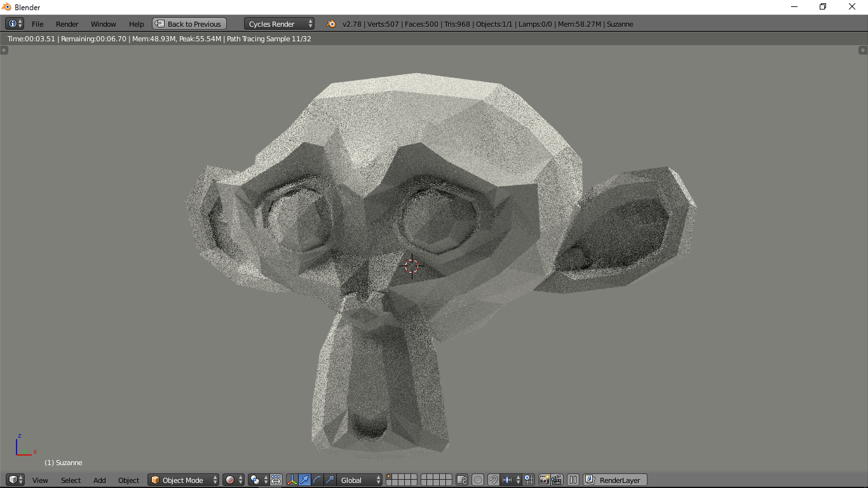Click the 'Path Tracing Sample 11/32' status text
The image size is (868, 488).
[269, 39]
